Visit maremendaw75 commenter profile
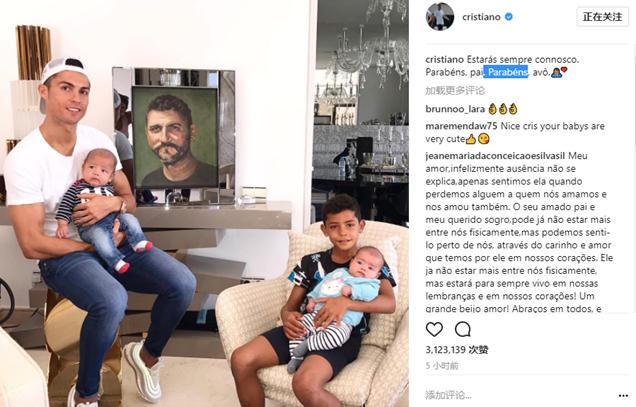 click(x=461, y=126)
